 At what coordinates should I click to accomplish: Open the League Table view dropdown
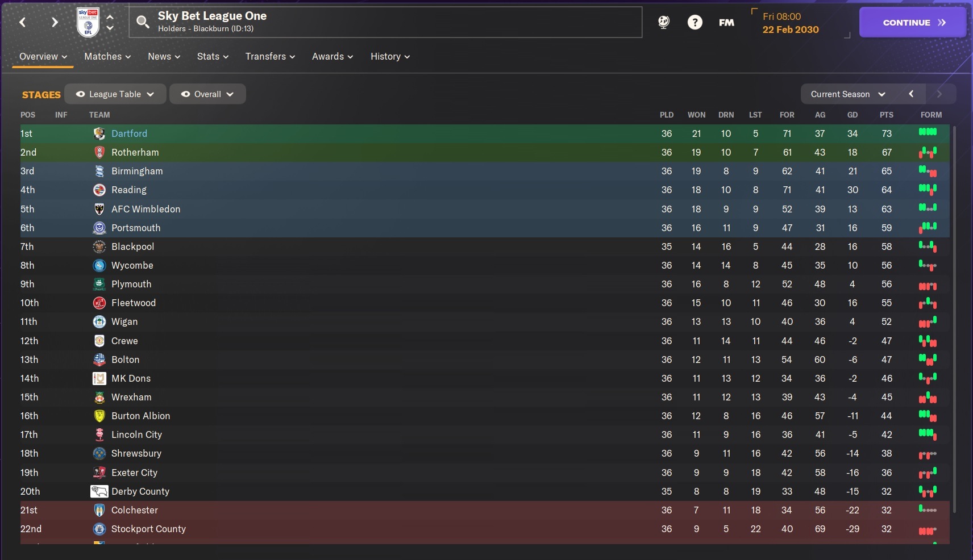point(115,94)
